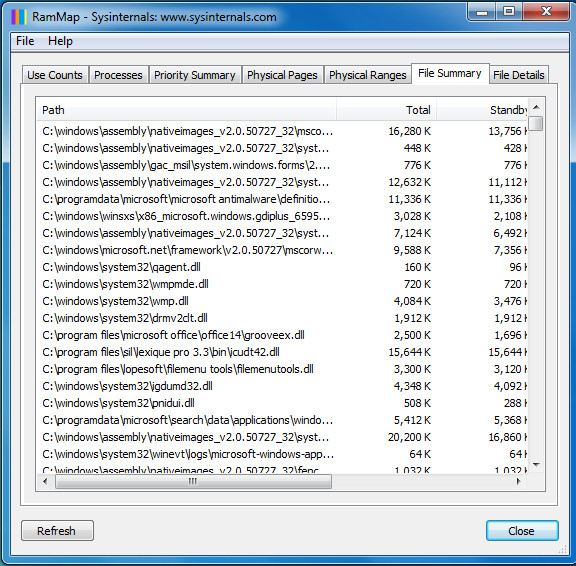Select the qagent.dll row
576x566 pixels.
(x=282, y=267)
